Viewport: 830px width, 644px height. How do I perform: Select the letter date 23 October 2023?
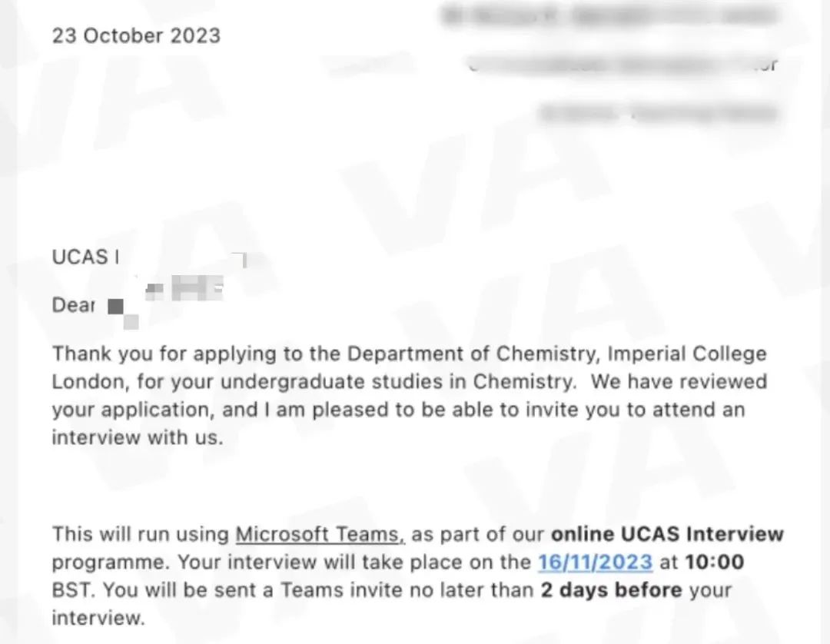click(136, 35)
